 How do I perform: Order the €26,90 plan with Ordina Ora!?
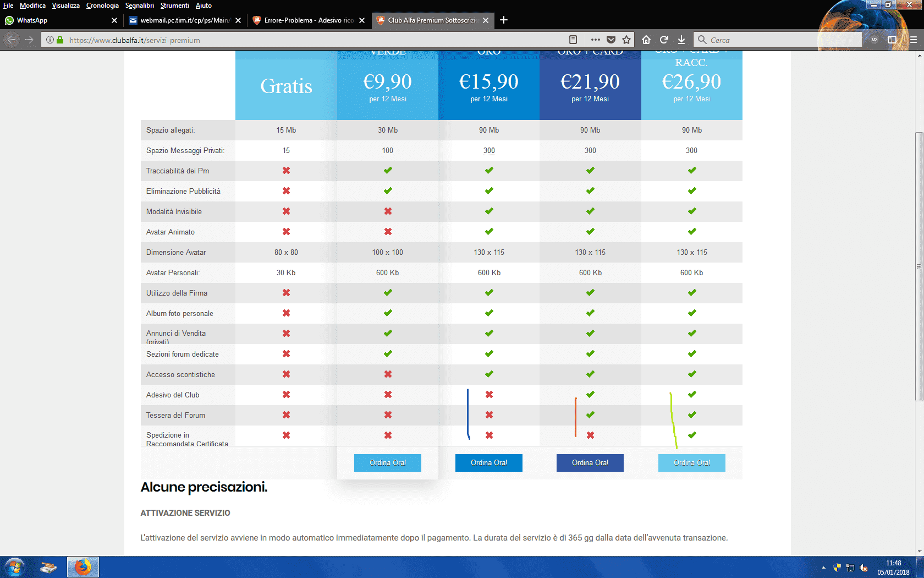pos(691,463)
